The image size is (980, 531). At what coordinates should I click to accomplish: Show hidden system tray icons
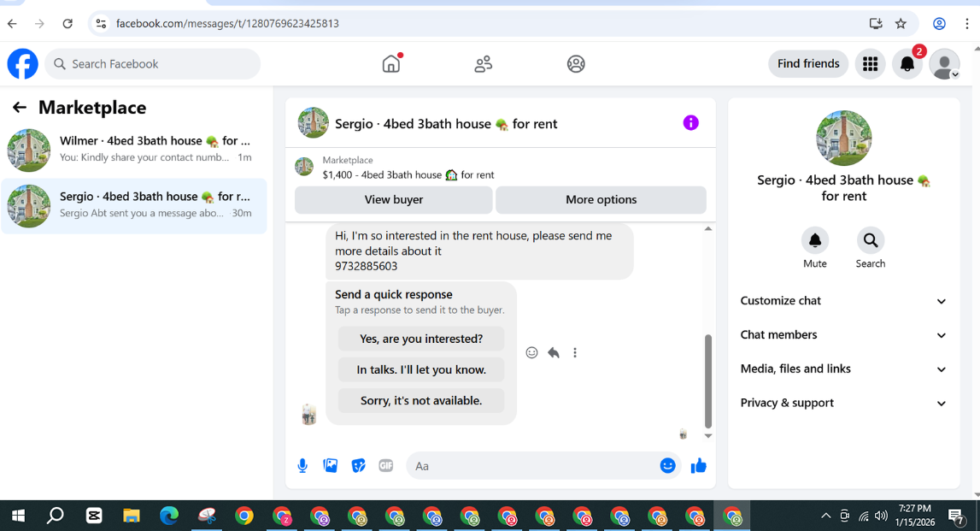pyautogui.click(x=825, y=516)
